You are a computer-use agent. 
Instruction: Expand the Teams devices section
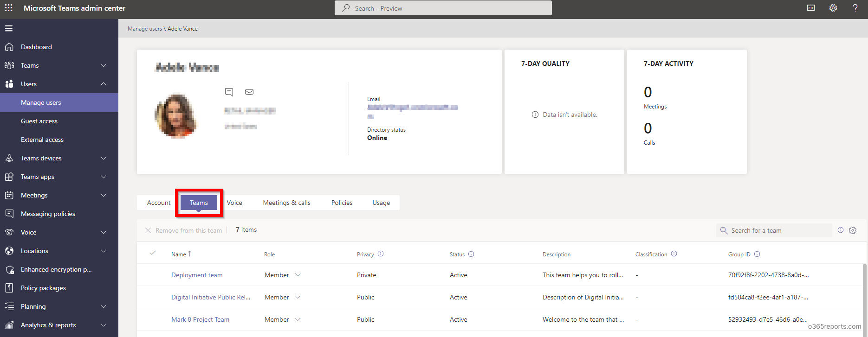point(104,158)
